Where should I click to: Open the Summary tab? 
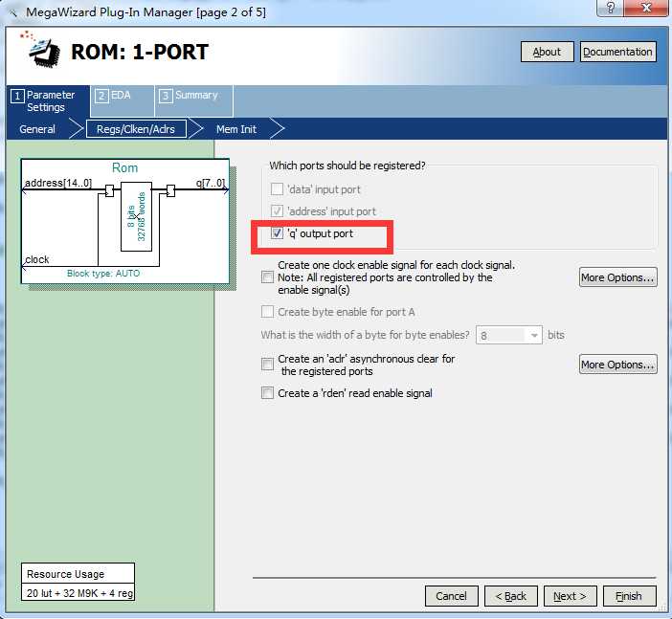[x=193, y=101]
